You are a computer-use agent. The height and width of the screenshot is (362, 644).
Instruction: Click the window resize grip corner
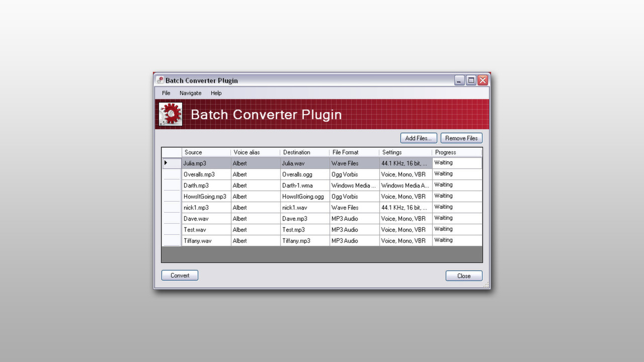486,285
